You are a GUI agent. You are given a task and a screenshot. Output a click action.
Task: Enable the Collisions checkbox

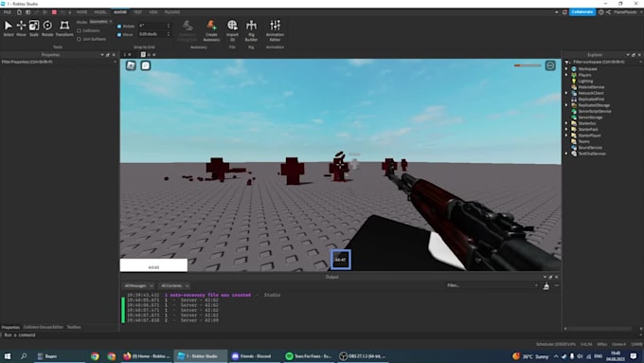coord(80,31)
